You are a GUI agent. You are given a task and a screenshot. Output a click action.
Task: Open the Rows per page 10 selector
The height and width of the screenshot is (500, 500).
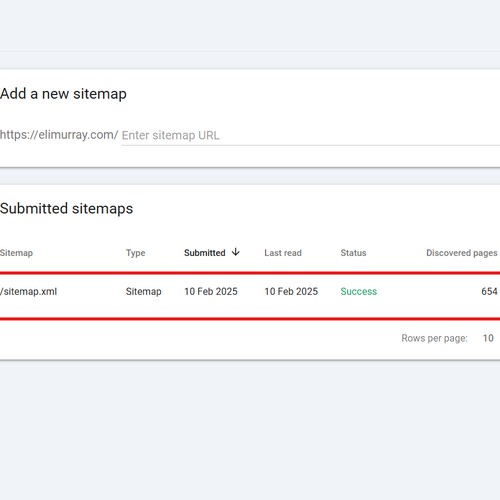point(488,338)
